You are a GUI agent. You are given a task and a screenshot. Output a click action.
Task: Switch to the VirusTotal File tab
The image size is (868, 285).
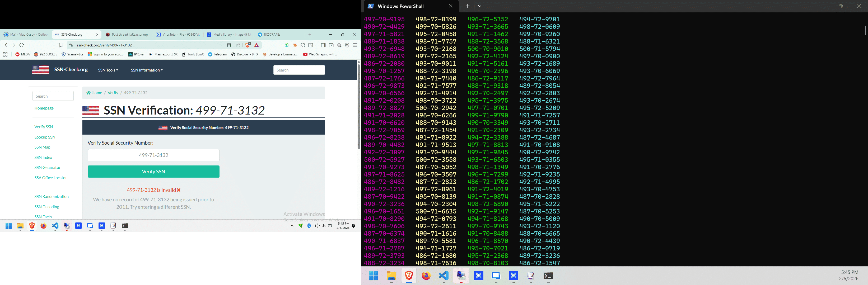click(178, 34)
